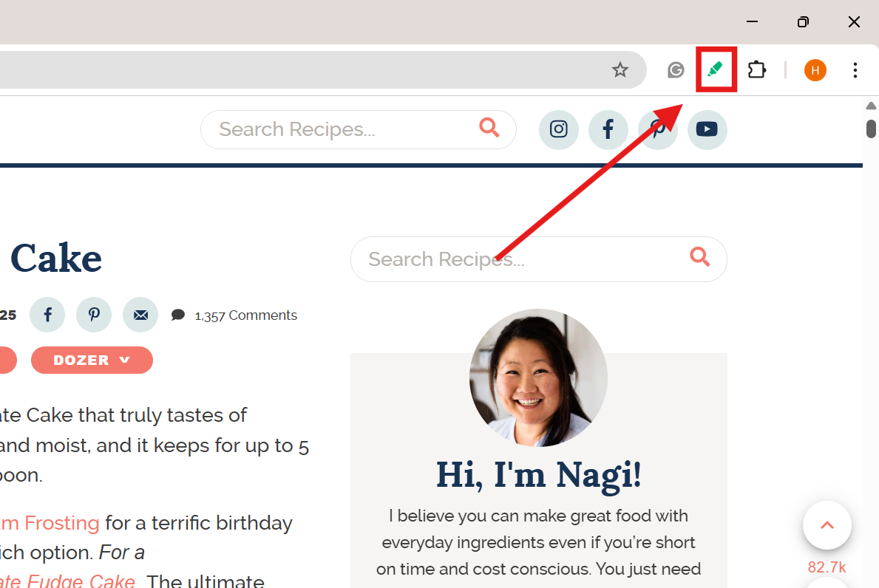Image resolution: width=879 pixels, height=588 pixels.
Task: Visit the Instagram page via header icon
Action: pyautogui.click(x=558, y=129)
